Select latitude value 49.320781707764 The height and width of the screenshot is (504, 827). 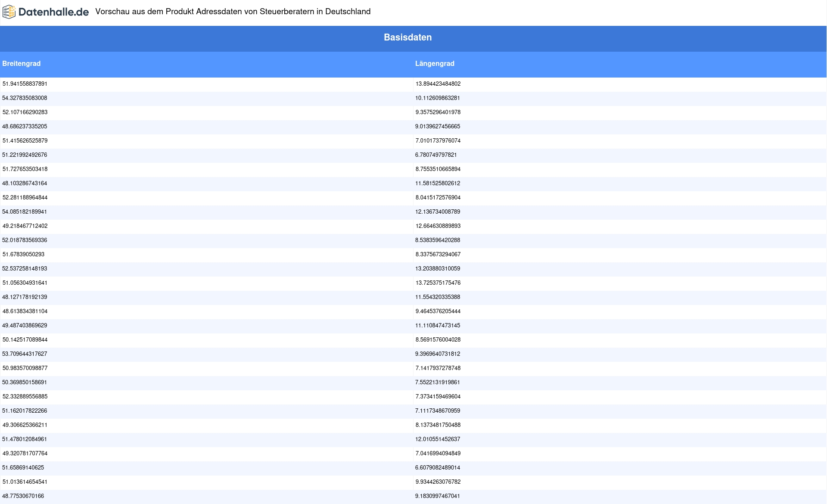click(x=25, y=454)
